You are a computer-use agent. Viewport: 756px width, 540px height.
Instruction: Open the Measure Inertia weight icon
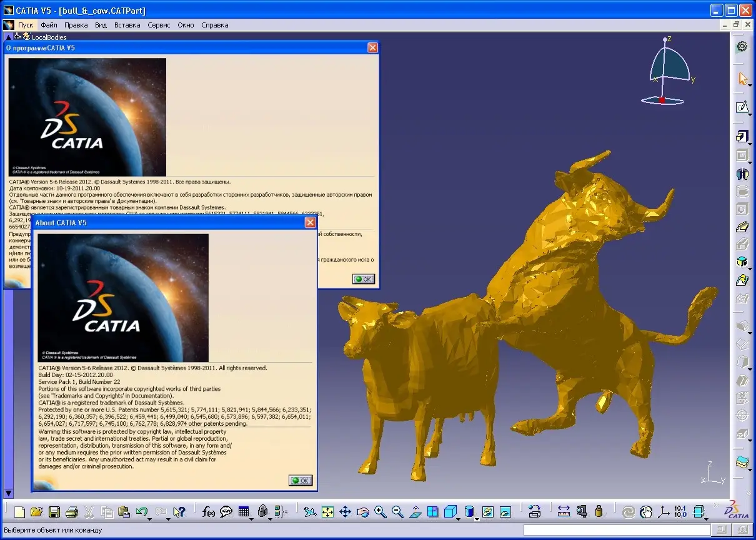pos(599,513)
